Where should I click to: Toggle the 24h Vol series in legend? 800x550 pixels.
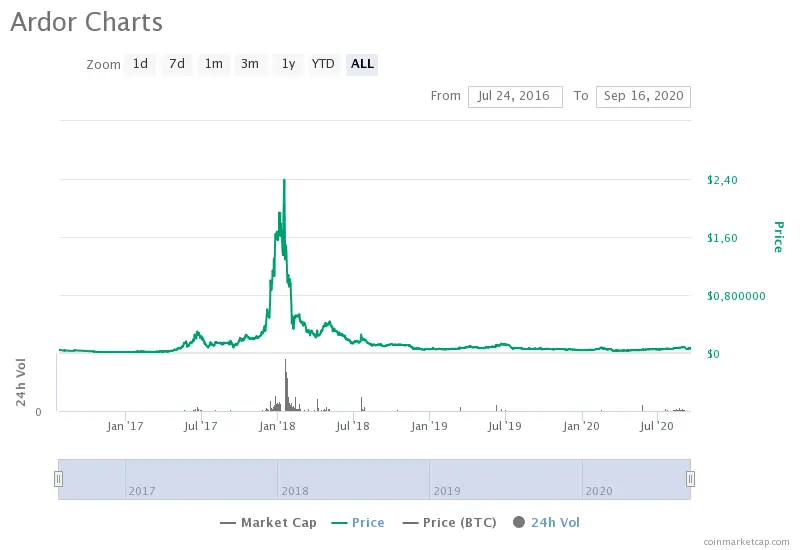click(x=546, y=522)
